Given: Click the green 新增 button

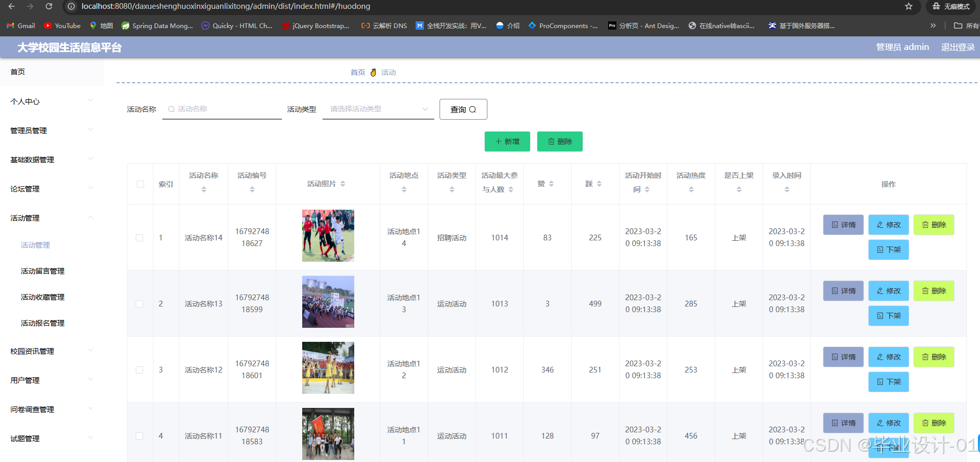Looking at the screenshot, I should [x=507, y=142].
